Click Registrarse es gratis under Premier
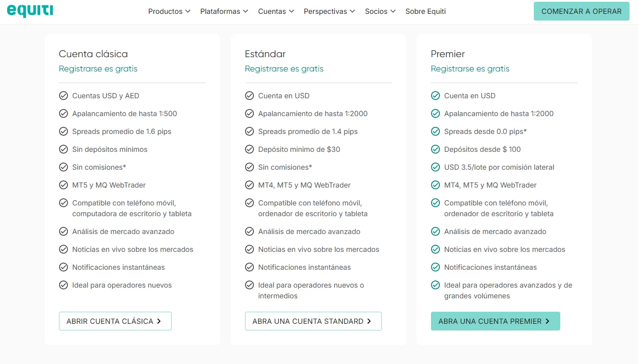 click(470, 69)
